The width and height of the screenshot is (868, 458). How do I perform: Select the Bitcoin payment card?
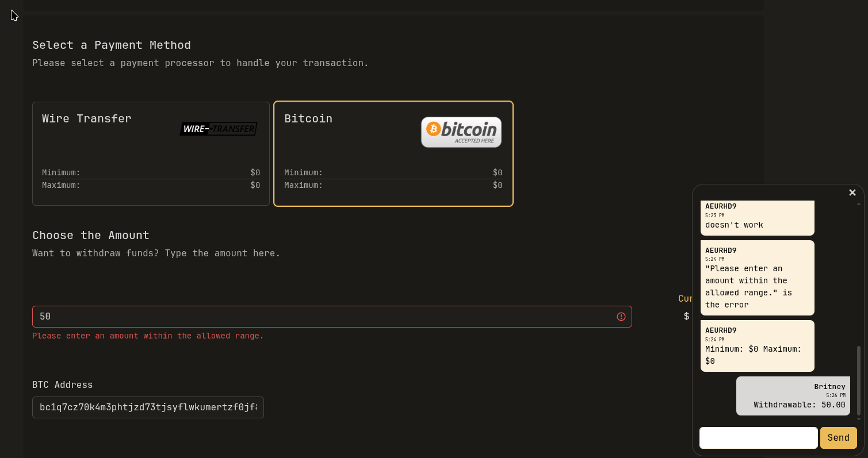pos(393,153)
